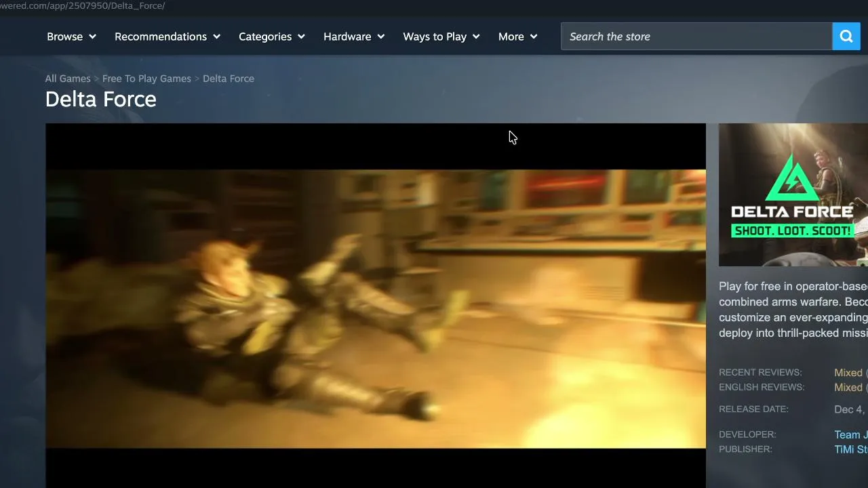The width and height of the screenshot is (868, 488).
Task: Visit the publisher link starting with TiMi
Action: [851, 450]
